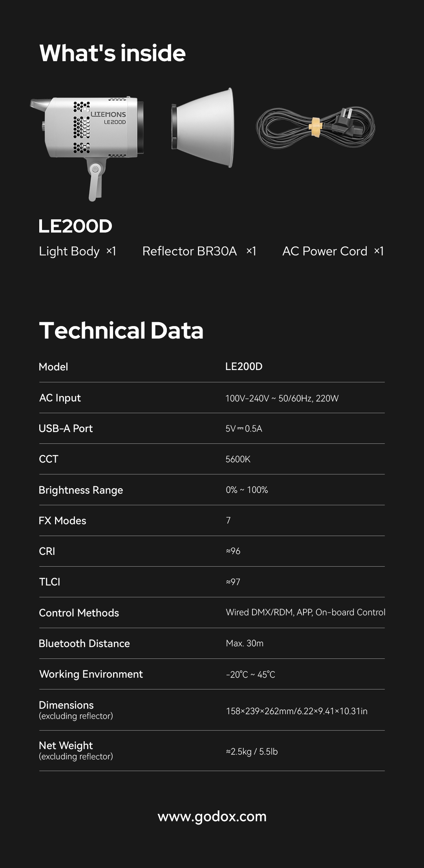Click the "Reflector BR30A ×1" label
The width and height of the screenshot is (424, 868).
199,251
